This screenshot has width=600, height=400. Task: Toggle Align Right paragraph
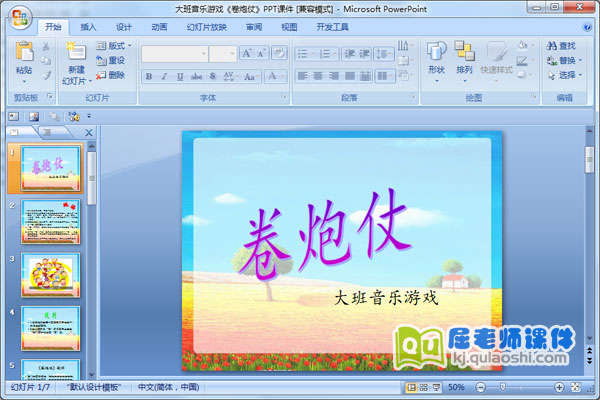334,76
